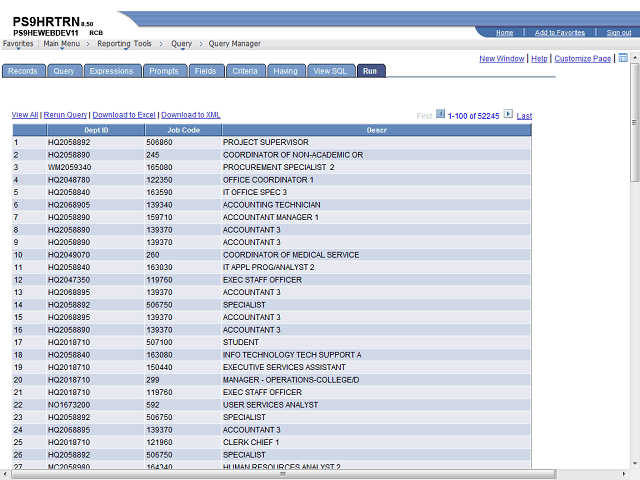Click Add to Favorites link
Image resolution: width=640 pixels, height=480 pixels.
click(x=560, y=33)
